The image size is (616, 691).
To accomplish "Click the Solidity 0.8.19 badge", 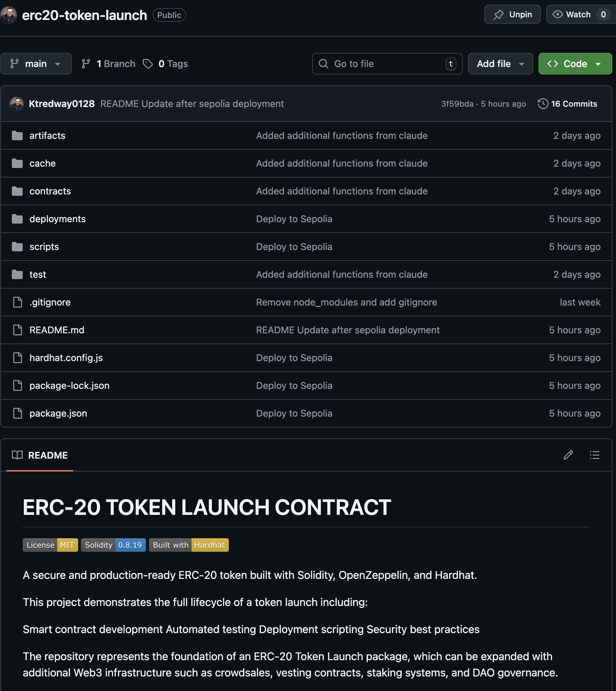I will pyautogui.click(x=113, y=545).
